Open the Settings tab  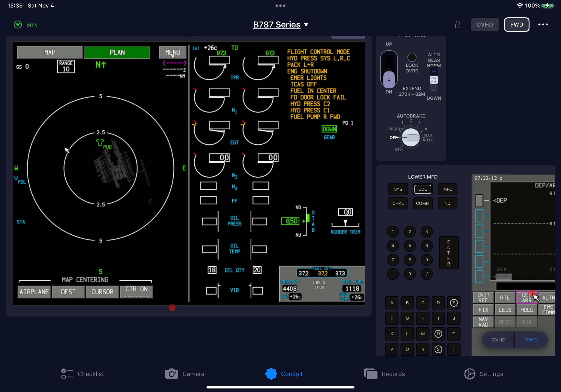(x=483, y=374)
